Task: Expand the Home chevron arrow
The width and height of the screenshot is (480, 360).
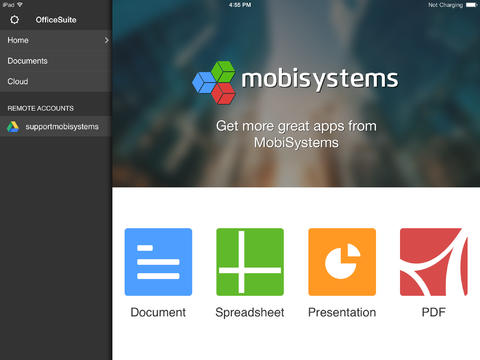Action: [106, 40]
